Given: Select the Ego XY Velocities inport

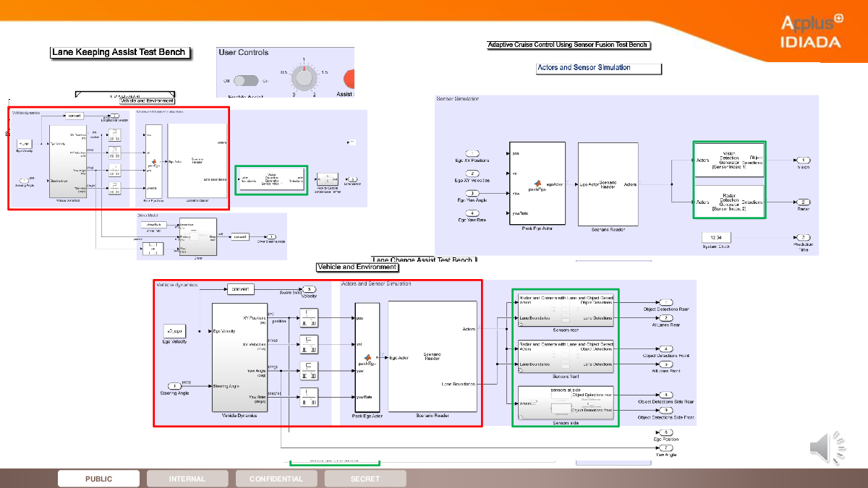Looking at the screenshot, I should tap(472, 174).
